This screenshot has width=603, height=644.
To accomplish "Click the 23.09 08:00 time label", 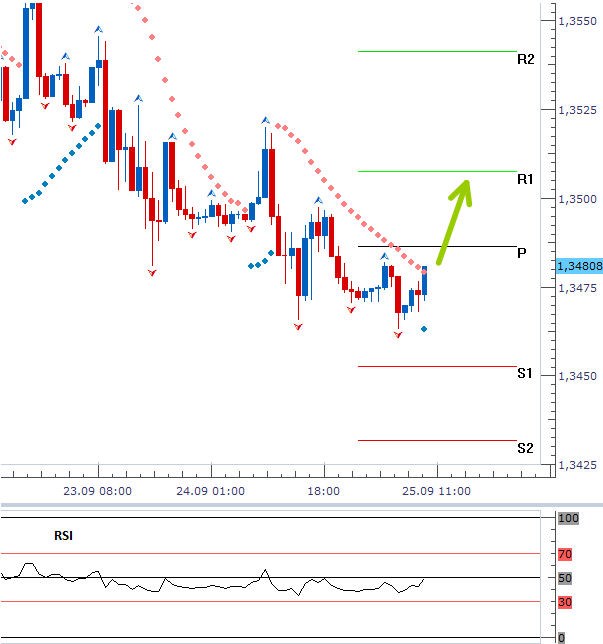I will click(x=98, y=491).
